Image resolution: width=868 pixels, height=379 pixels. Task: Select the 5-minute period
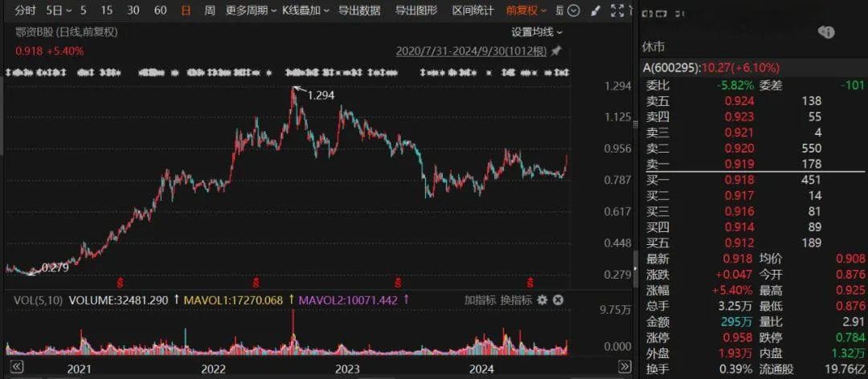(83, 10)
